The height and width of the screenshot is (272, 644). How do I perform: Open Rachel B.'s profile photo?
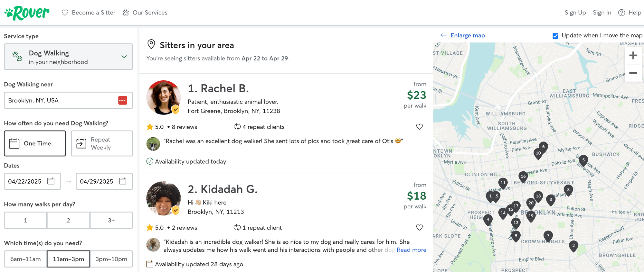click(163, 97)
